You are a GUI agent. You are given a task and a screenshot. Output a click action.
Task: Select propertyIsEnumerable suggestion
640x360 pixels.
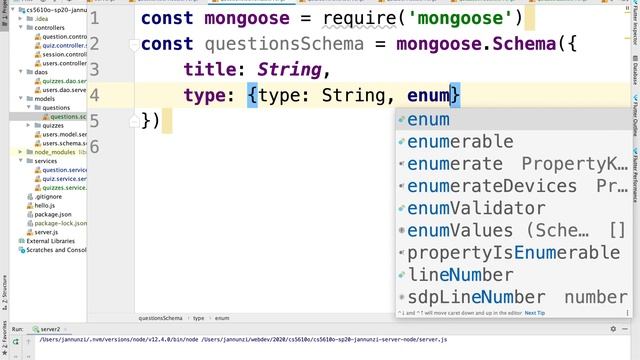(x=513, y=253)
